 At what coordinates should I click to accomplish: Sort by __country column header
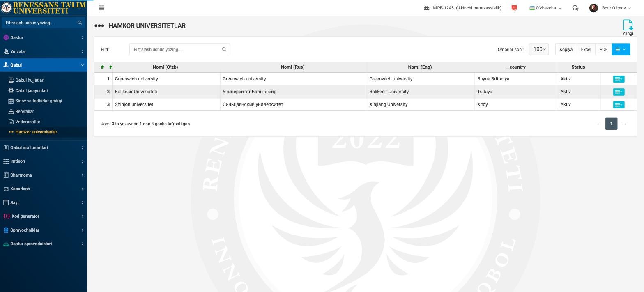coord(515,67)
